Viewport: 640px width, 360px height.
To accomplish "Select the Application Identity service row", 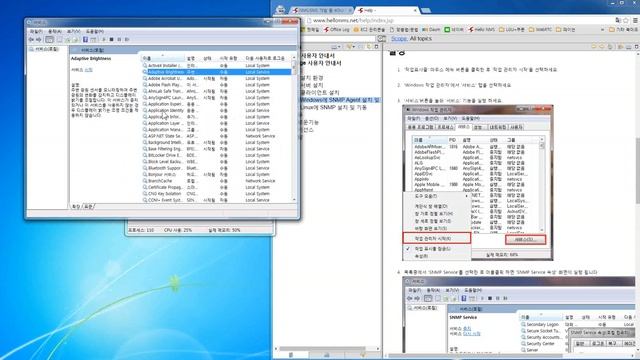I will tap(217, 111).
